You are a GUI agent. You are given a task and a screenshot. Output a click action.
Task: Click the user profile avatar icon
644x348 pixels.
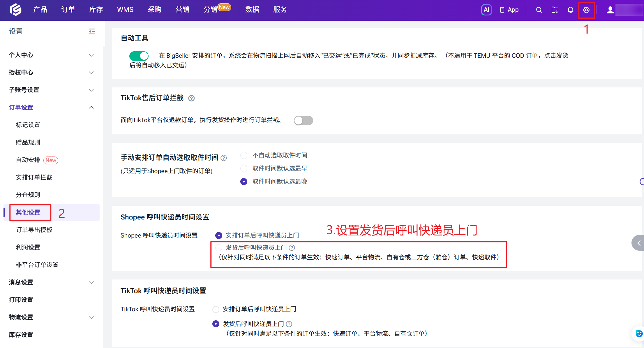tap(610, 10)
